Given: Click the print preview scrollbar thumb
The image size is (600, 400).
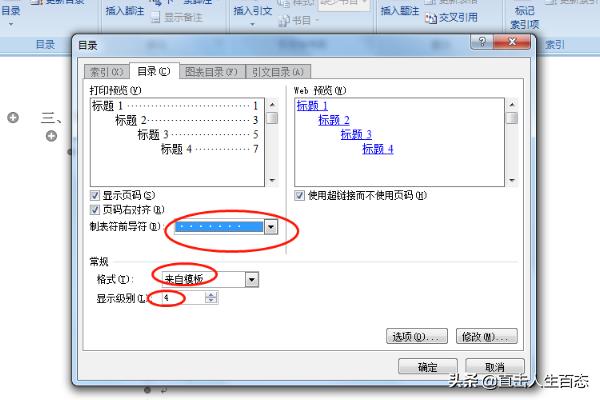Looking at the screenshot, I should (x=272, y=118).
